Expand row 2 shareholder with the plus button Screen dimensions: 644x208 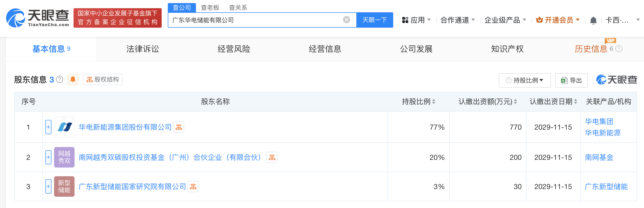coord(48,157)
